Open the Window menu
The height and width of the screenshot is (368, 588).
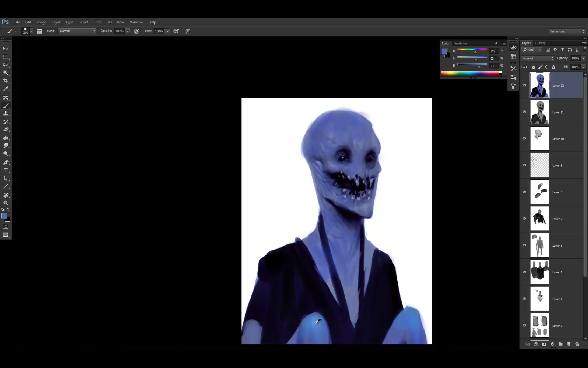[136, 22]
